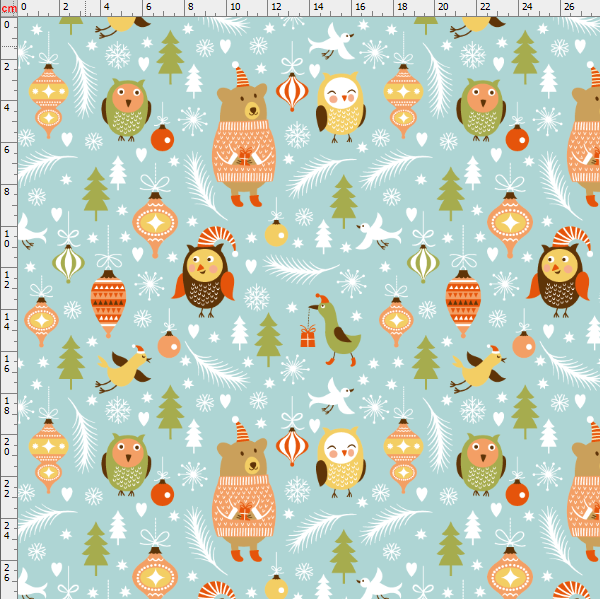Click the 6 mark on the vertical ruler
Viewport: 600px width, 599px height.
pos(7,150)
